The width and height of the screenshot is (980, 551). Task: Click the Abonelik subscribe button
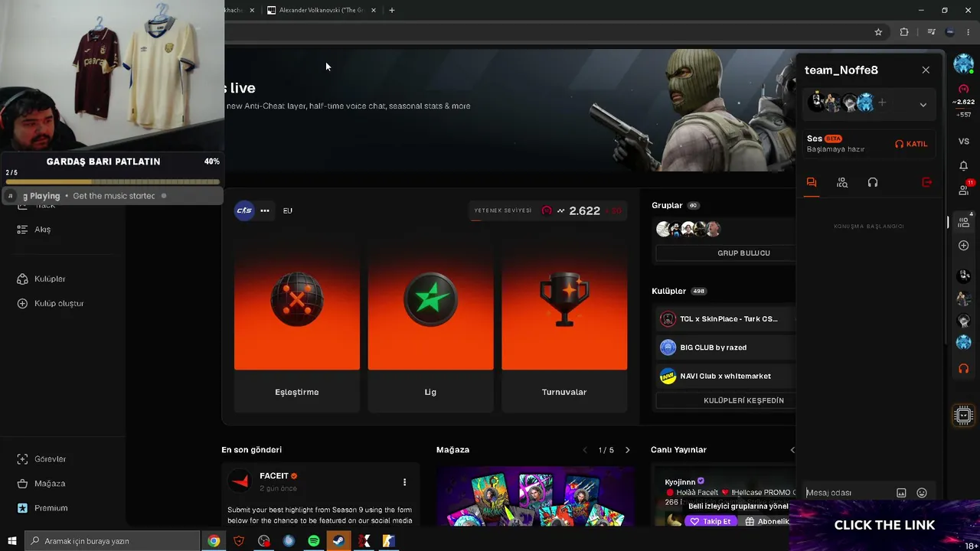click(x=766, y=521)
